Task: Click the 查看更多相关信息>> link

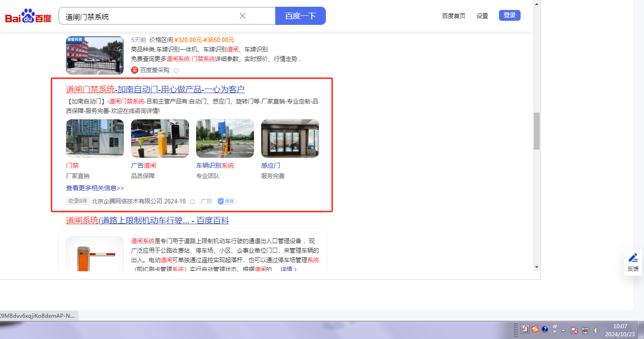Action: (x=95, y=188)
